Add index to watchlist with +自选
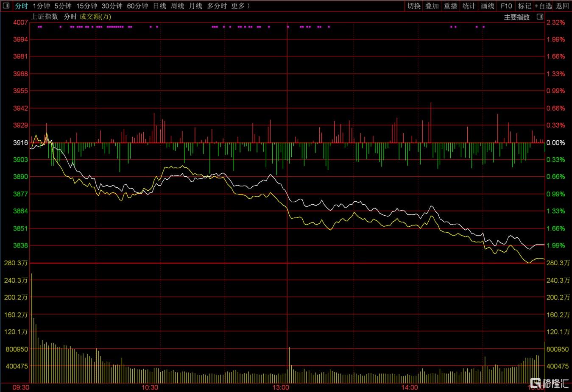The image size is (572, 392). (543, 6)
